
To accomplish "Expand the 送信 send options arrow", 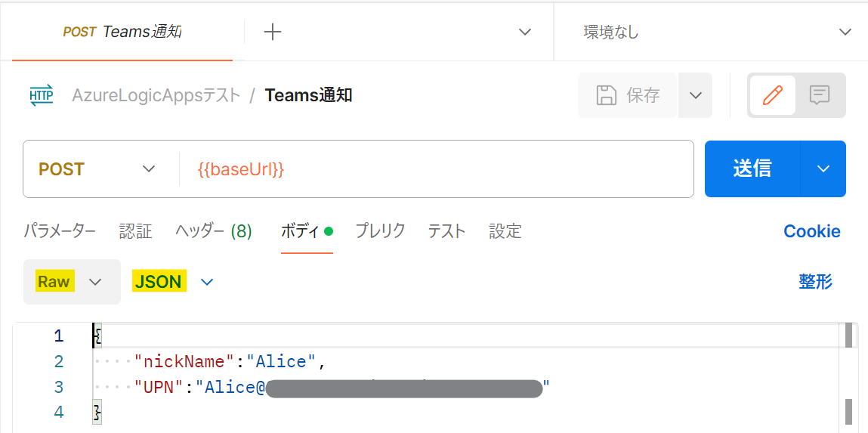I will click(823, 169).
